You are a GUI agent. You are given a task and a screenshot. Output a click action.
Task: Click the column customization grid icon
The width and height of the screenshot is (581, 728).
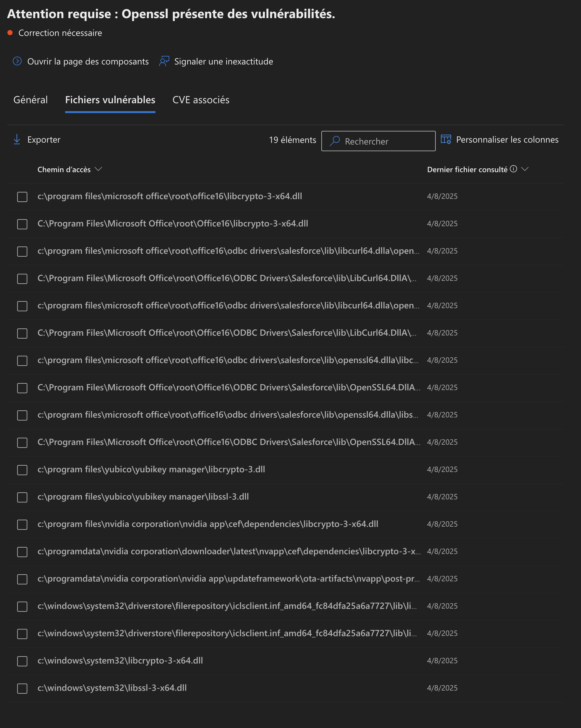pyautogui.click(x=446, y=139)
